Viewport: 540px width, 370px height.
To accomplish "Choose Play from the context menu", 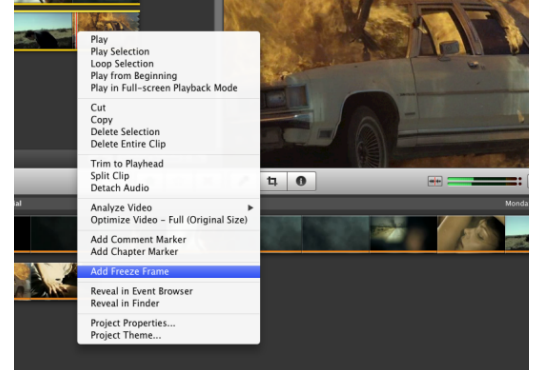I will [x=168, y=39].
